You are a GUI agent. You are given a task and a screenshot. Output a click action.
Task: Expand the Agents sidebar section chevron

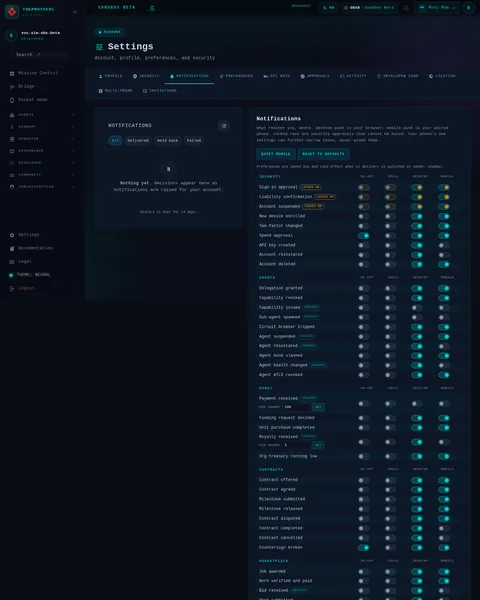(73, 115)
